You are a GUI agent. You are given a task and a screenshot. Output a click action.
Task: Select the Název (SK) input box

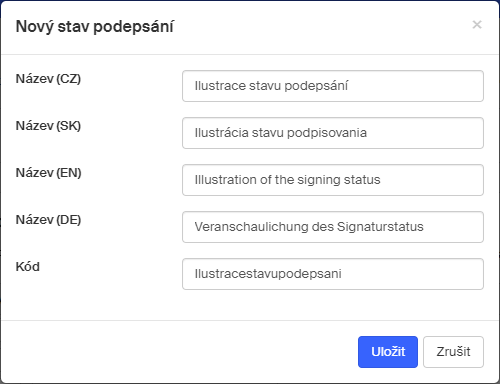[333, 133]
